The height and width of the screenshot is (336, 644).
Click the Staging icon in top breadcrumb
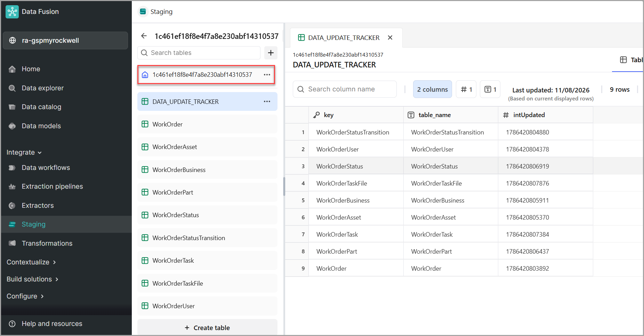[x=143, y=11]
